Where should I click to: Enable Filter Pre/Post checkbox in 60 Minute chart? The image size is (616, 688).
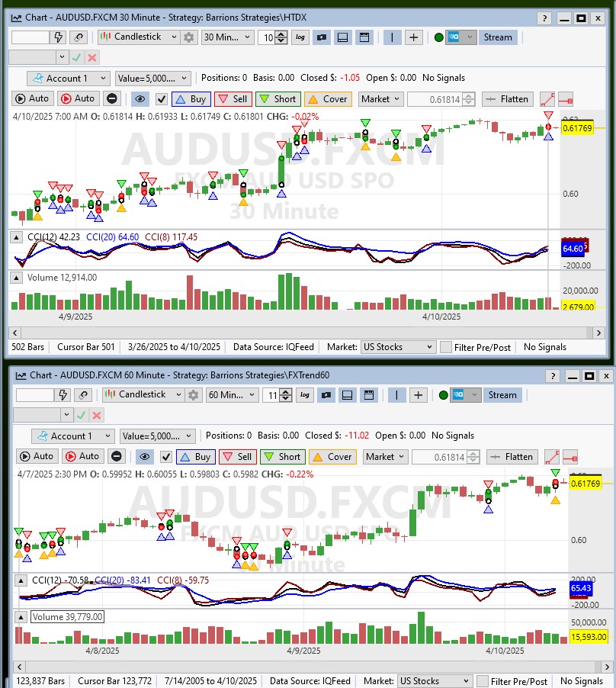483,681
